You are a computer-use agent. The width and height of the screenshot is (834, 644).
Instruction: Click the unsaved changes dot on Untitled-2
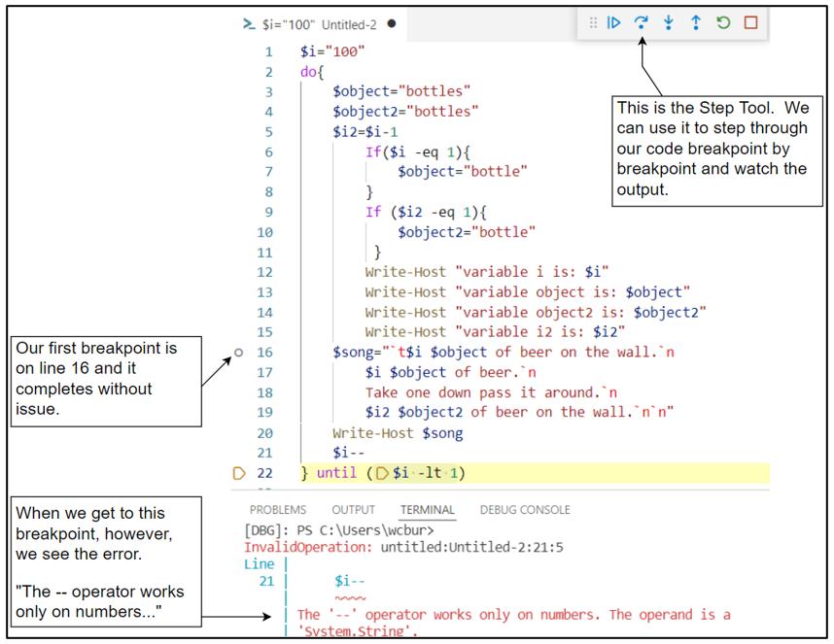(x=393, y=23)
